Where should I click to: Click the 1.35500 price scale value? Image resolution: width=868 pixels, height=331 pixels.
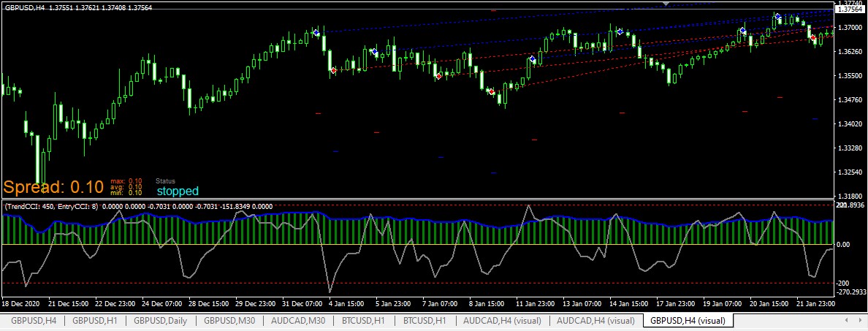point(850,76)
